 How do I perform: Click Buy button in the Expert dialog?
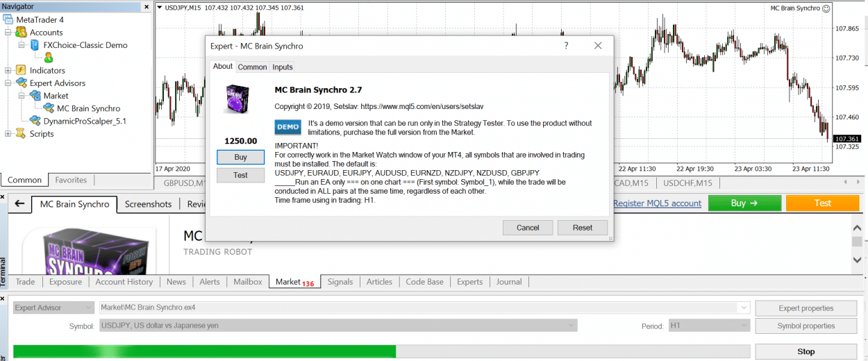(x=240, y=158)
